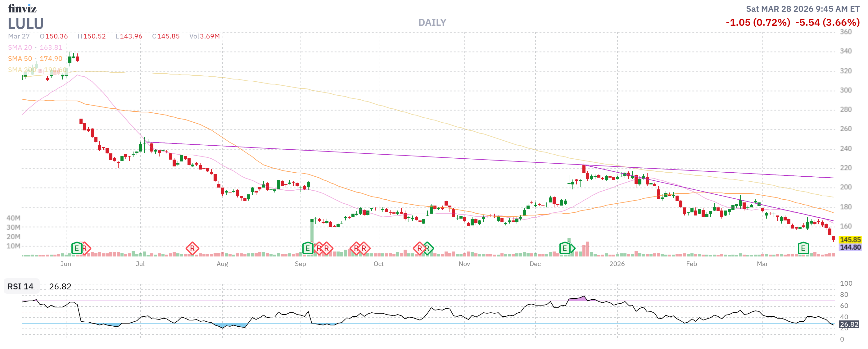Open the RSI 14 indicator label
Image resolution: width=868 pixels, height=349 pixels.
click(x=20, y=286)
